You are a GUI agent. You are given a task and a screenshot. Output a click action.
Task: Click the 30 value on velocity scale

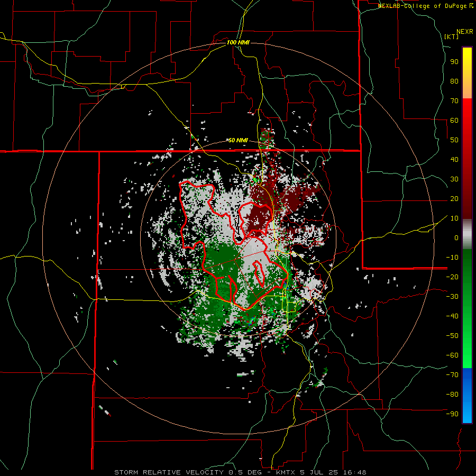click(x=454, y=179)
